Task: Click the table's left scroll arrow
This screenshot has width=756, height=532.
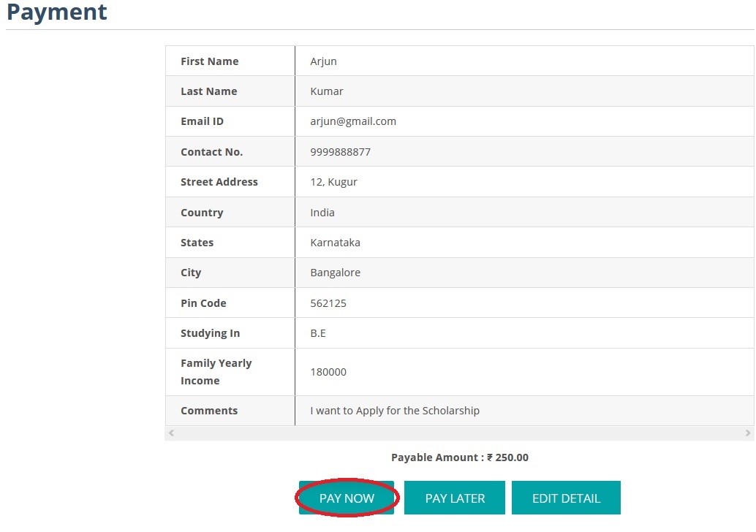Action: [172, 433]
